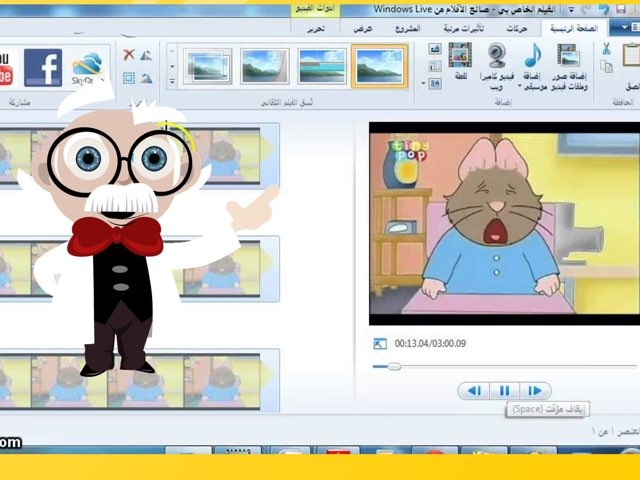Click the video preview monitor showing the mouse cartoon

pos(504,224)
